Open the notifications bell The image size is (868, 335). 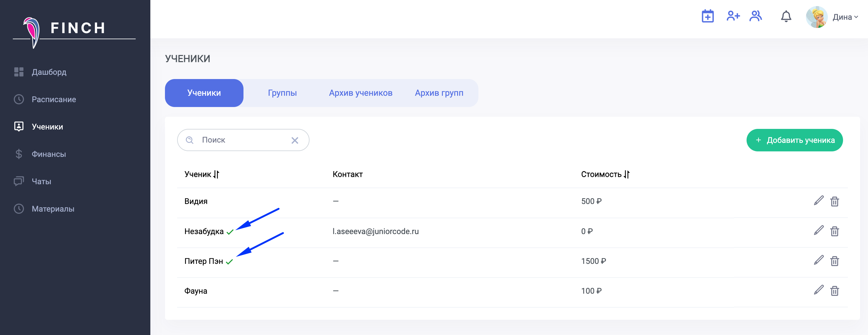786,16
